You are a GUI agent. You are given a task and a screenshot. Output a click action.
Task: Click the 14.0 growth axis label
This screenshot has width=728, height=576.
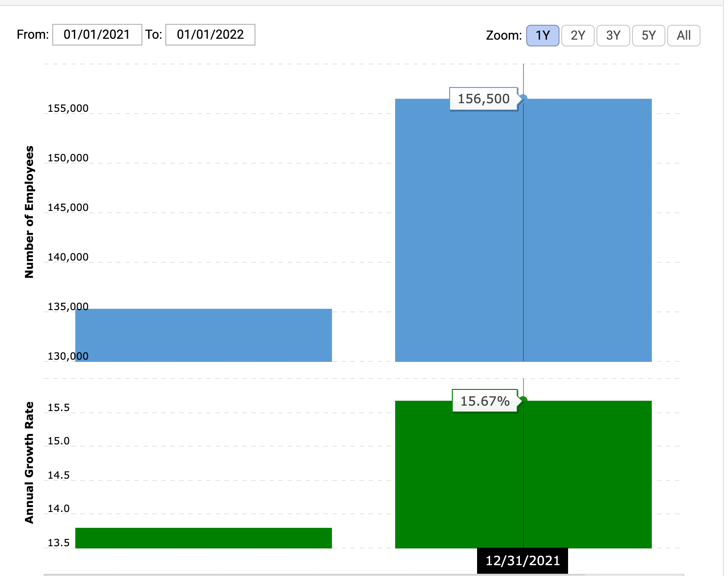59,508
